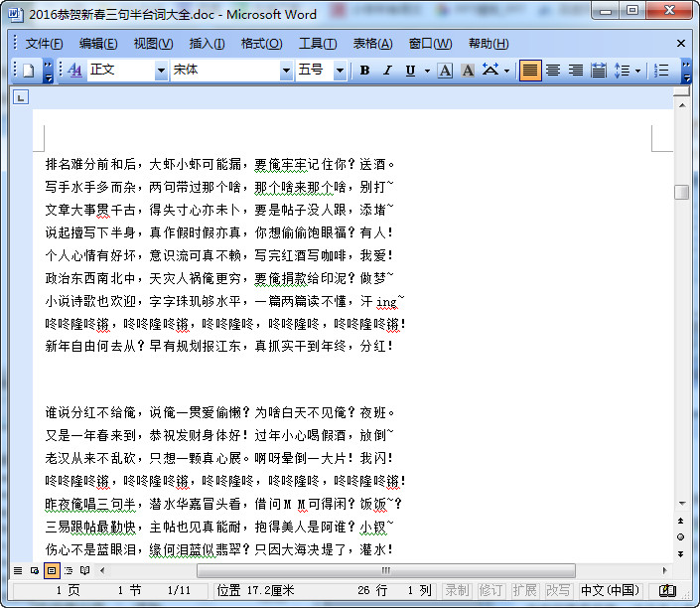
Task: Expand Standard toolbar overflow options
Action: point(49,72)
